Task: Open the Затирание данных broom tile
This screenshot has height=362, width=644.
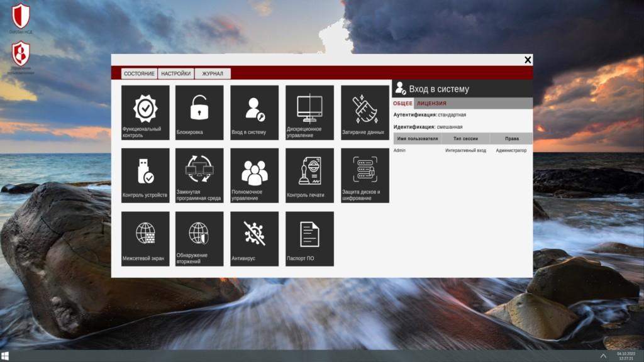Action: pyautogui.click(x=365, y=112)
